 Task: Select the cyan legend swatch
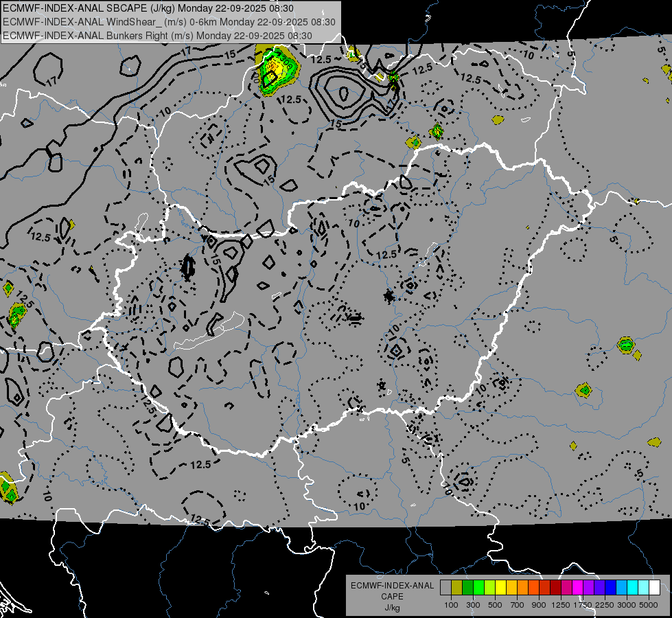click(632, 588)
